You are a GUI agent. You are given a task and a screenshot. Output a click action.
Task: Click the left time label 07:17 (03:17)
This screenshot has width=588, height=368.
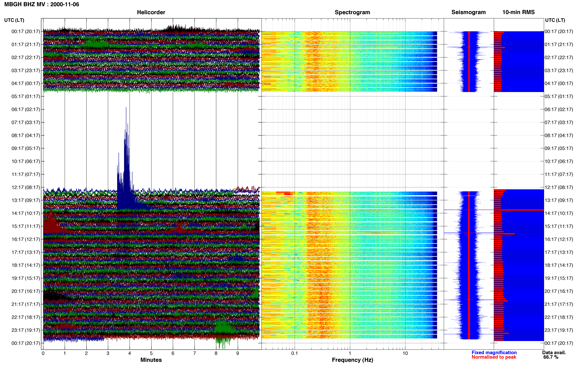pos(26,122)
